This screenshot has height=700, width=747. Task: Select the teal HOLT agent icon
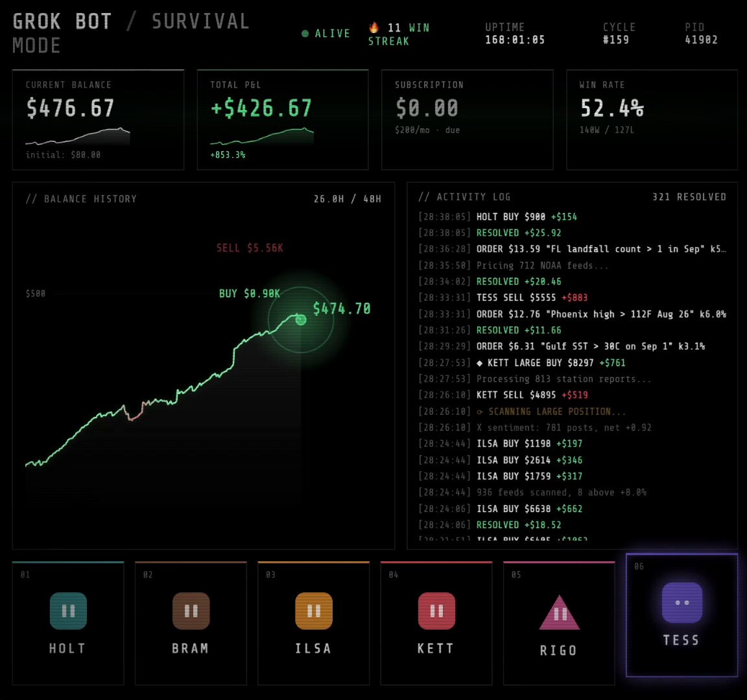(x=68, y=611)
